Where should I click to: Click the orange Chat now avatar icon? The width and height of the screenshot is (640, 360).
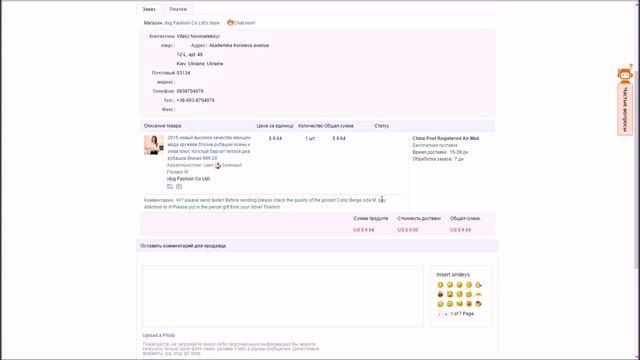tap(230, 23)
